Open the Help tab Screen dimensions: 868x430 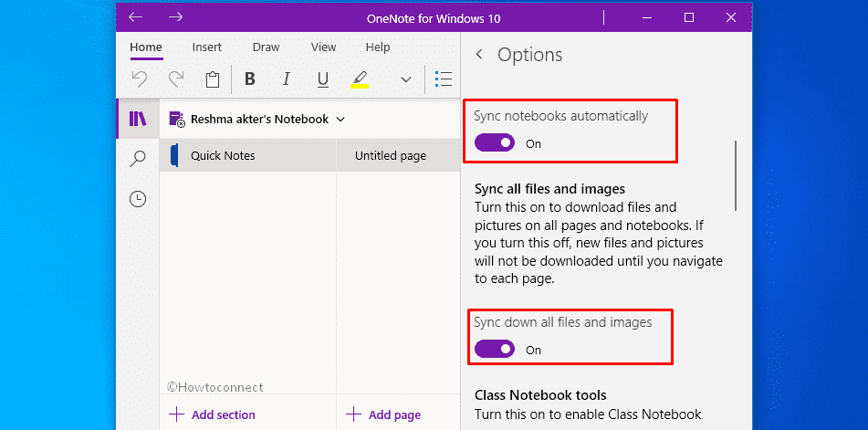point(378,47)
